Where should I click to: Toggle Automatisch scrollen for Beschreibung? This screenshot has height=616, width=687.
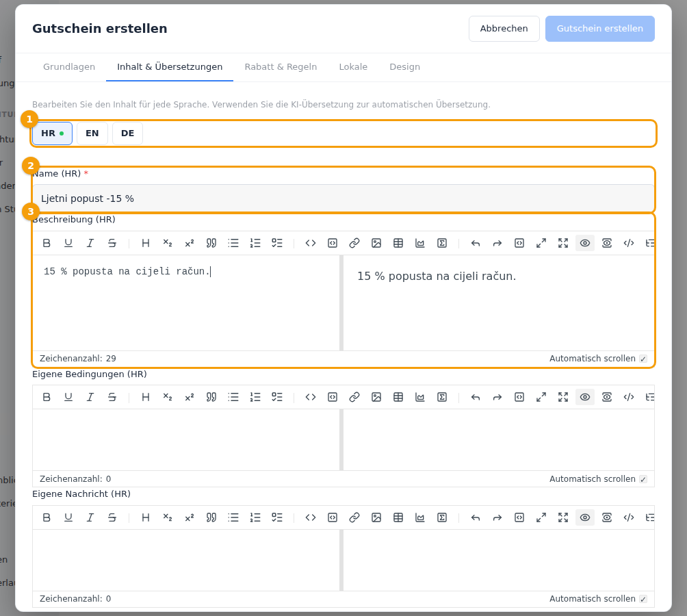click(643, 359)
